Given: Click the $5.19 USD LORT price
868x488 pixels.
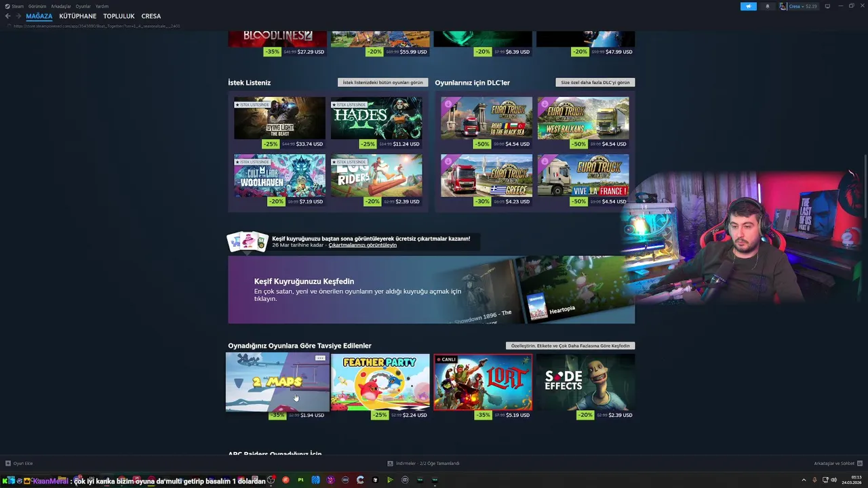Looking at the screenshot, I should (517, 415).
